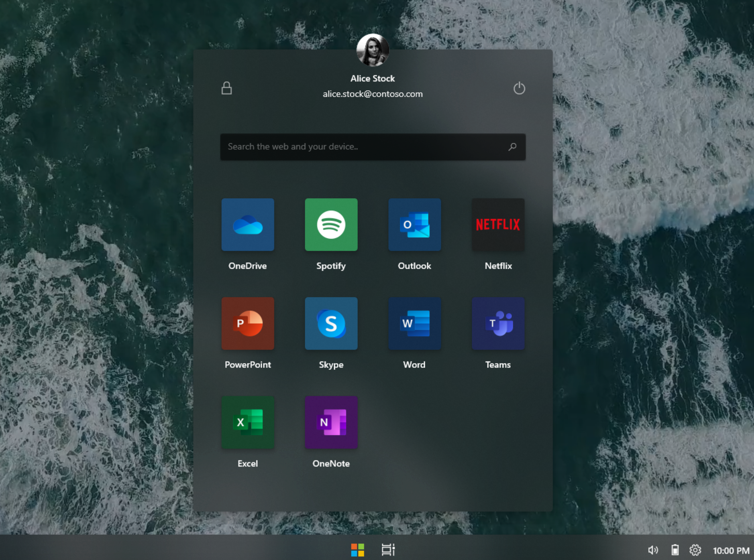
Task: Launch the Skype app tile
Action: point(331,323)
